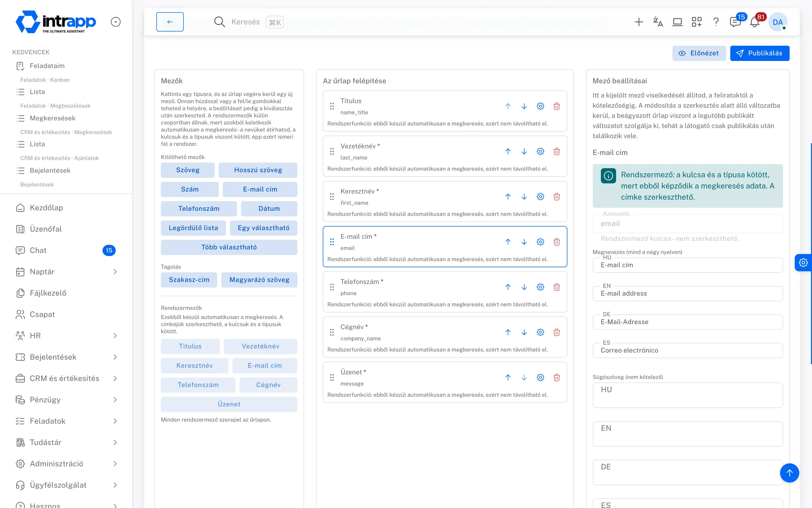Click the scroll-to-top round arrow button
Viewport: 812px width, 508px height.
(x=789, y=473)
